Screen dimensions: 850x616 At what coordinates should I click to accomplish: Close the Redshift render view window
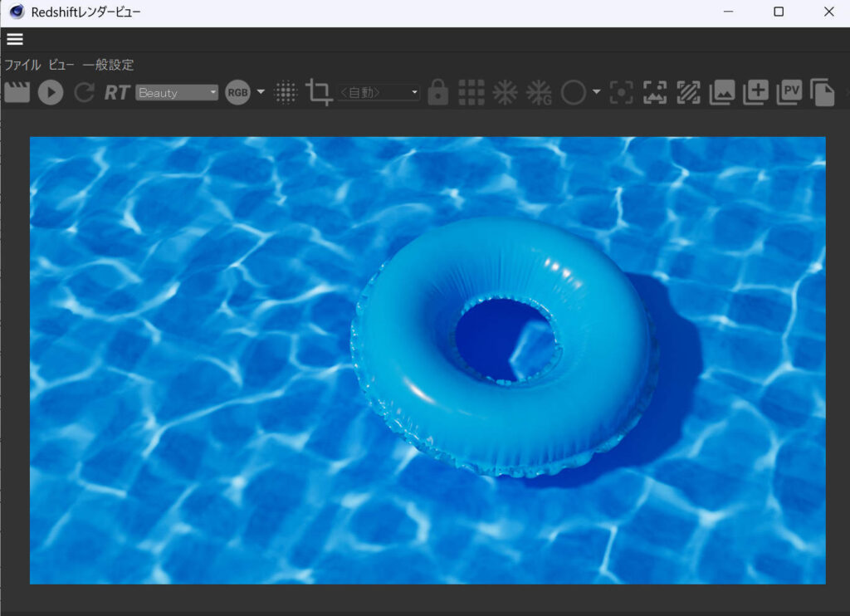click(x=829, y=12)
